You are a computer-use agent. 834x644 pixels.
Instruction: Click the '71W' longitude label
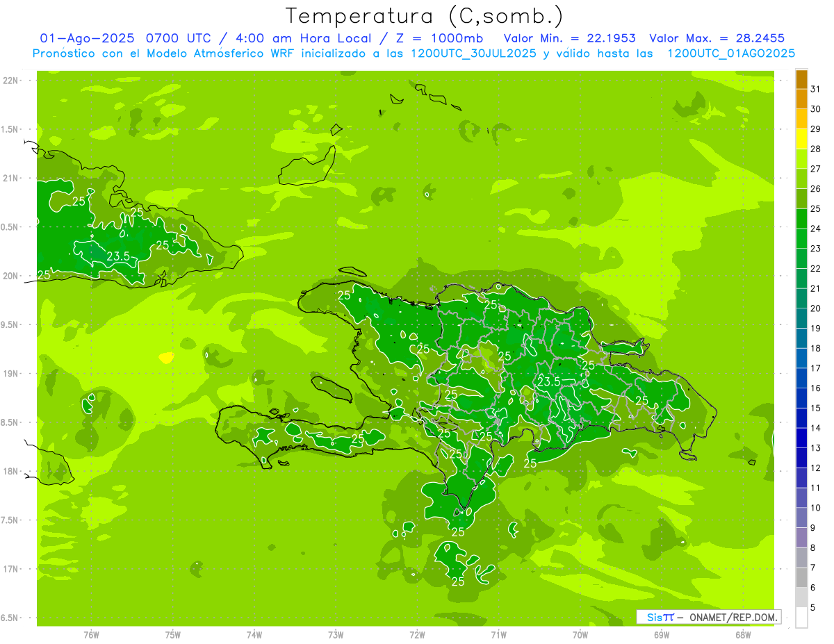click(x=498, y=635)
